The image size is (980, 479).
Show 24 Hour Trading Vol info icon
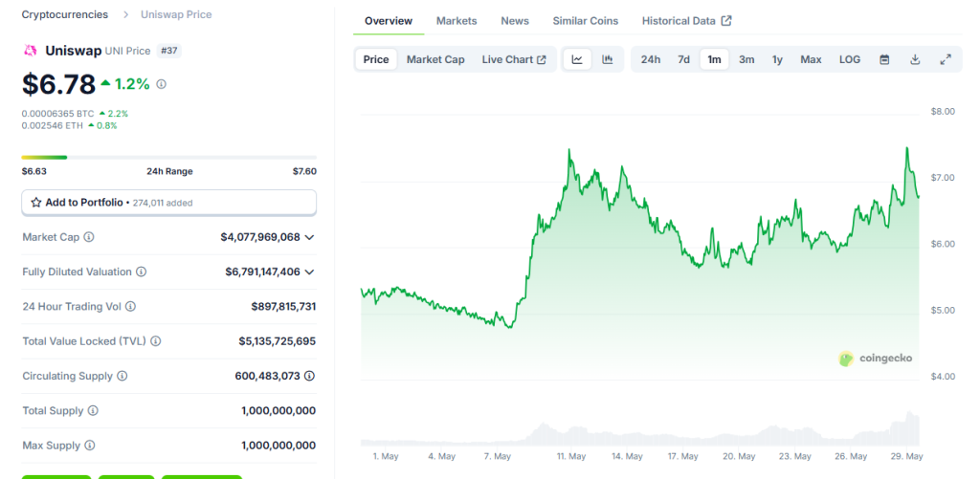[130, 307]
